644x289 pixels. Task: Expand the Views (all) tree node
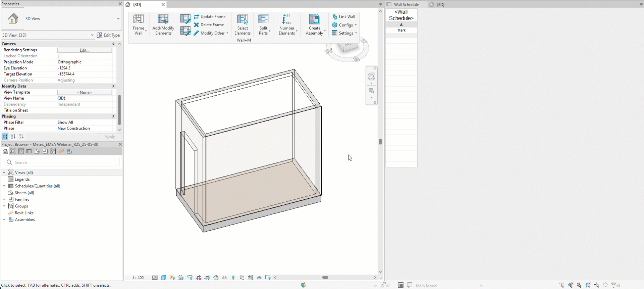point(4,173)
